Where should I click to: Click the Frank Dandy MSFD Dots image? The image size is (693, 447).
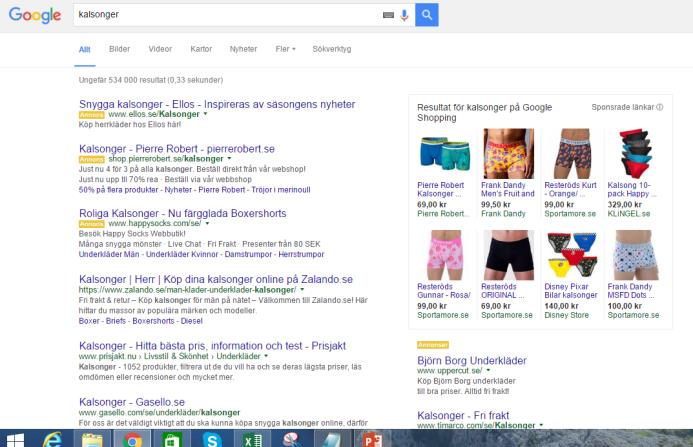(x=635, y=255)
